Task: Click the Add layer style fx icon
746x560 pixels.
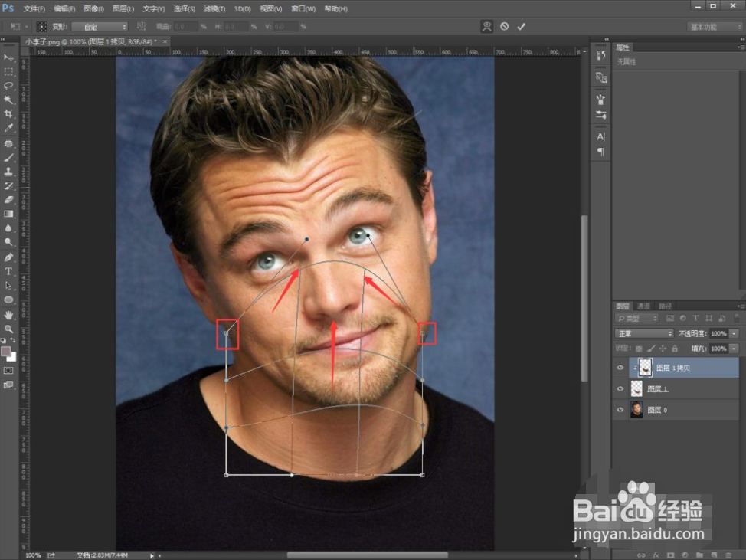Action: click(x=656, y=555)
